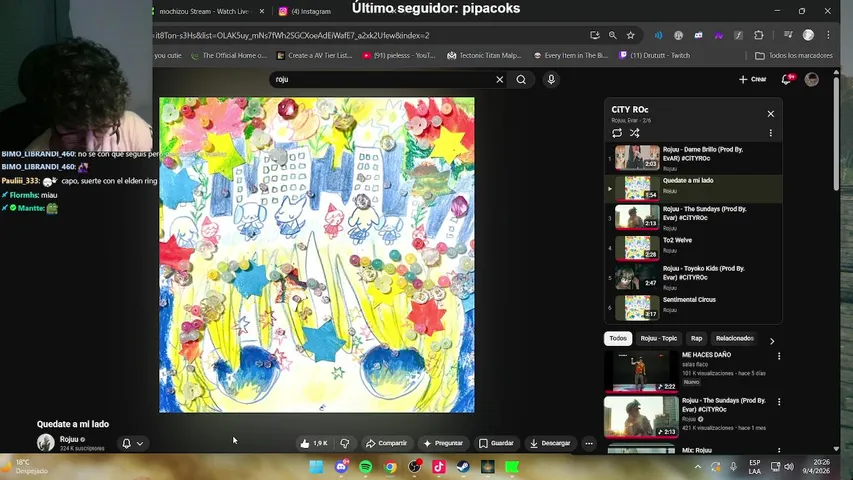Viewport: 853px width, 480px height.
Task: Play Sentimental Circus from the playlist
Action: coord(693,307)
